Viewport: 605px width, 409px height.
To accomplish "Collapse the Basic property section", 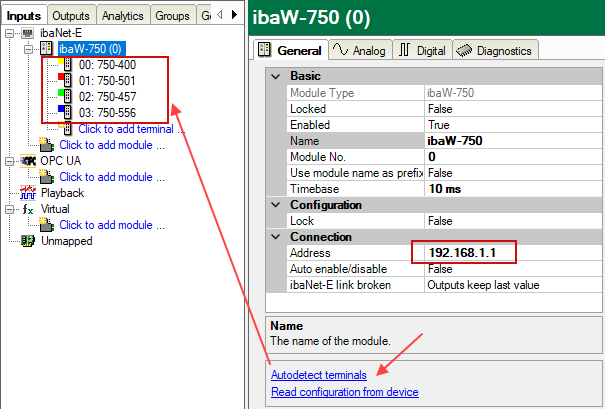I will [276, 76].
